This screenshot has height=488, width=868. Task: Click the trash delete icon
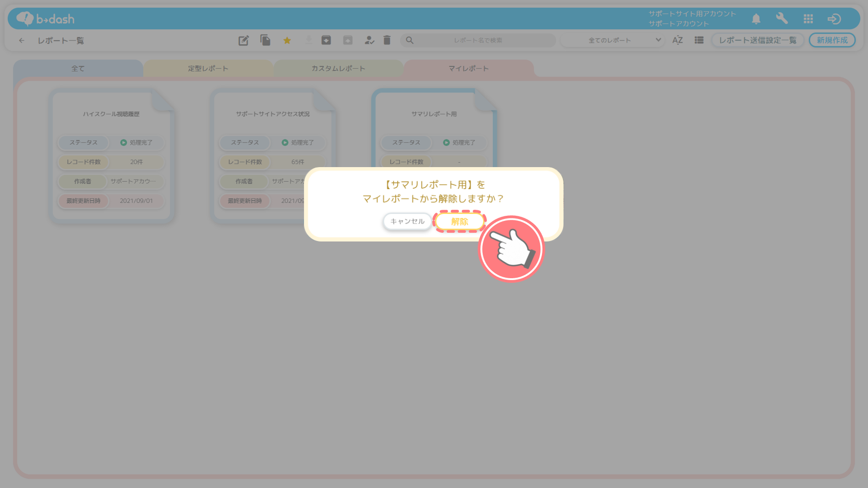[x=387, y=40]
